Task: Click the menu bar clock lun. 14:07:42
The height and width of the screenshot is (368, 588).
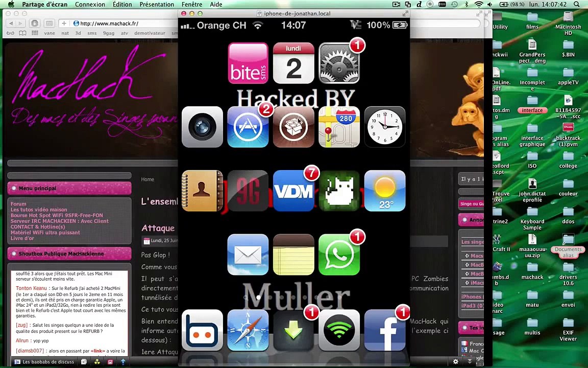Action: click(548, 4)
